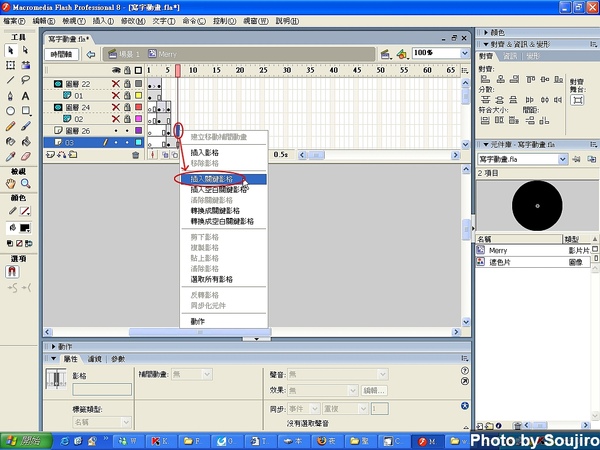
Task: Click the fill color swatch
Action: click(x=25, y=228)
